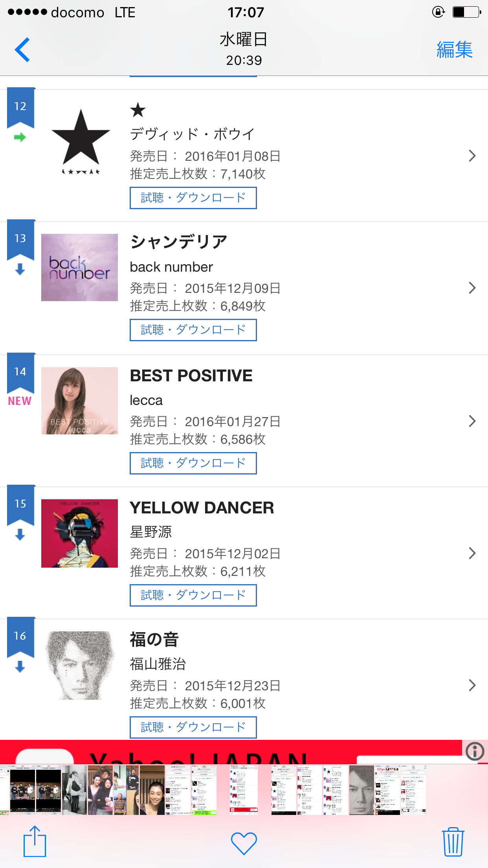Favorite the photo with heart icon
Viewport: 488px width, 868px height.
pyautogui.click(x=244, y=843)
